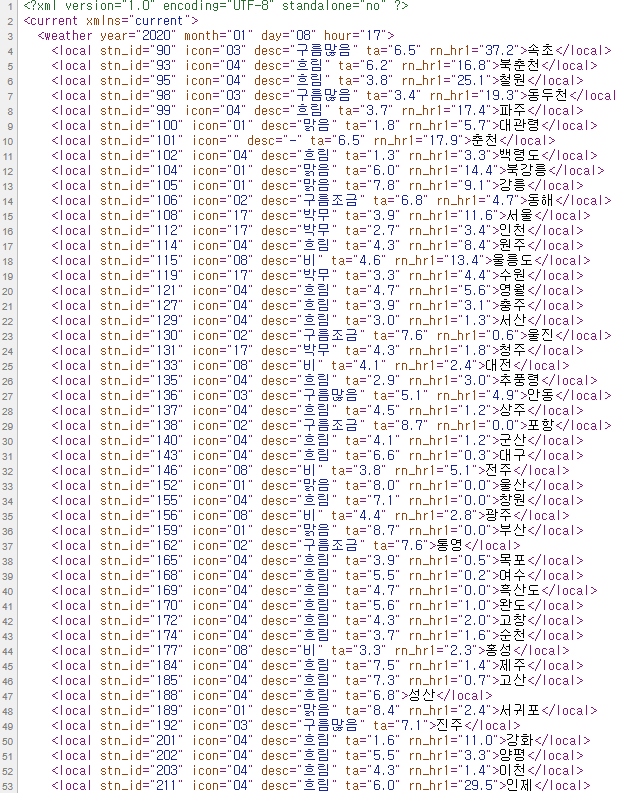Viewport: 619px width, 793px height.
Task: Click station name 고창
Action: 513,621
